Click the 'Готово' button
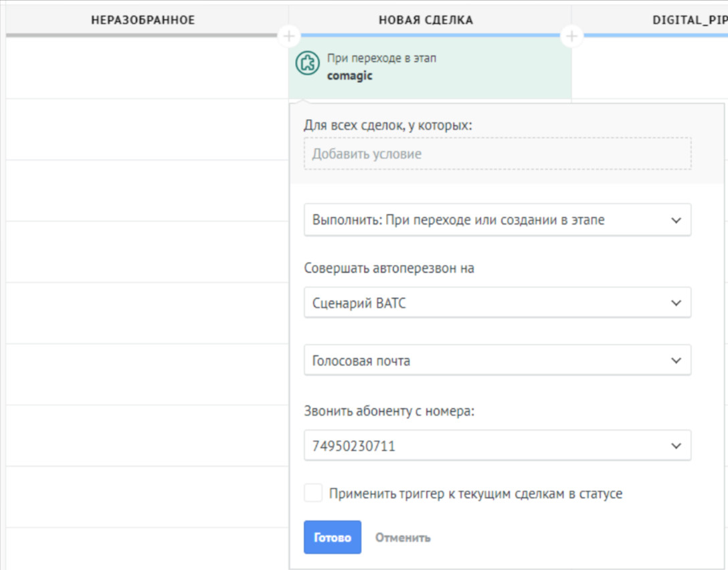 tap(333, 537)
